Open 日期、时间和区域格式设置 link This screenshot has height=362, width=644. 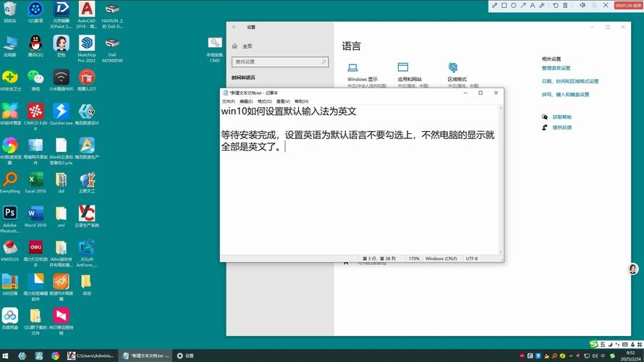(x=570, y=81)
